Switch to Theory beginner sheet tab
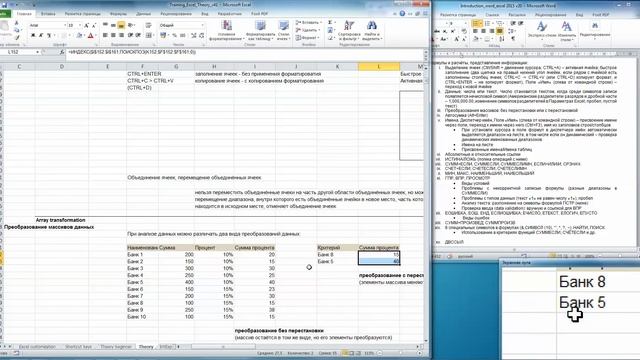640x360 pixels. tap(116, 347)
